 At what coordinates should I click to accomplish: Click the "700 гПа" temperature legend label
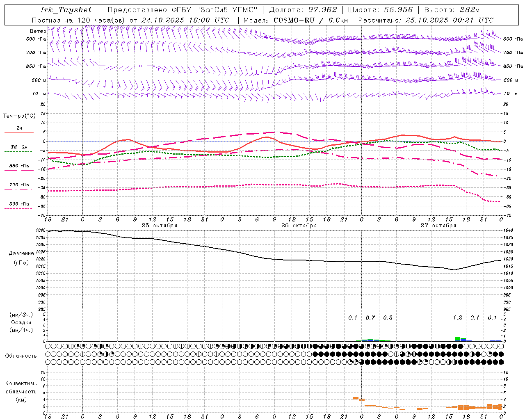pyautogui.click(x=19, y=185)
